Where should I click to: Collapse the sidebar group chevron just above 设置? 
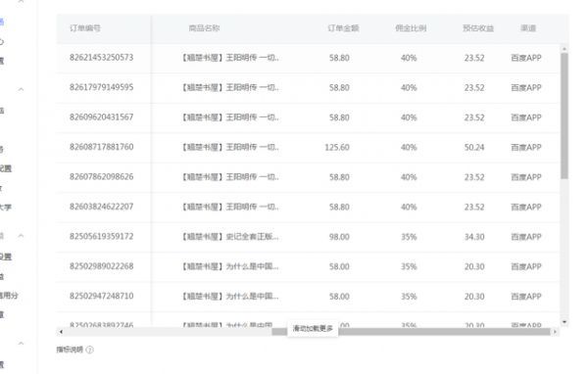[x=21, y=236]
